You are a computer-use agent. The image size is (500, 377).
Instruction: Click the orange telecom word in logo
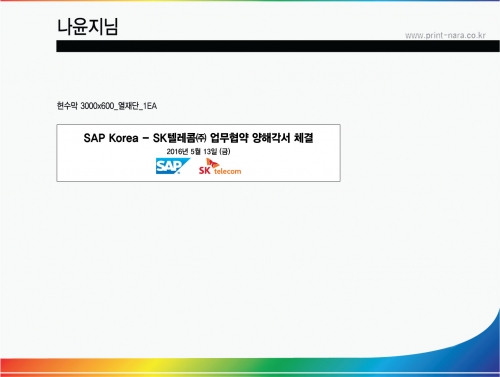pyautogui.click(x=227, y=171)
